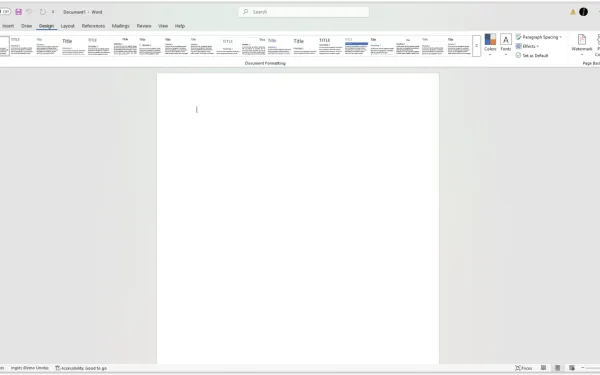Open the References tab

[93, 26]
